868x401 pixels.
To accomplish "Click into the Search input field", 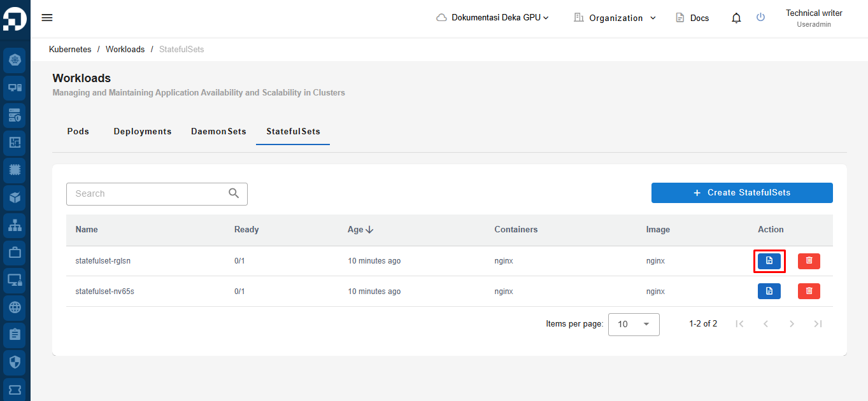I will [x=150, y=194].
